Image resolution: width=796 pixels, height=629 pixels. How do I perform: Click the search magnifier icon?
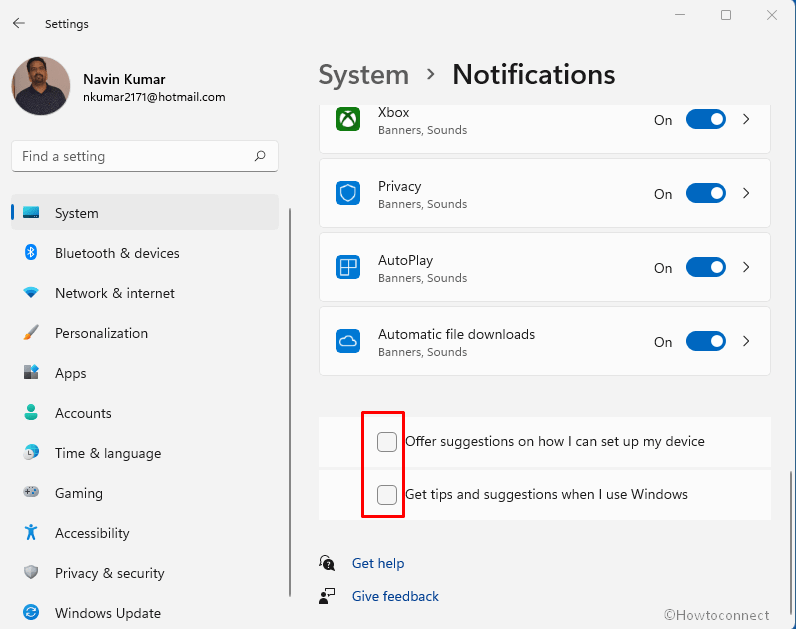[260, 156]
